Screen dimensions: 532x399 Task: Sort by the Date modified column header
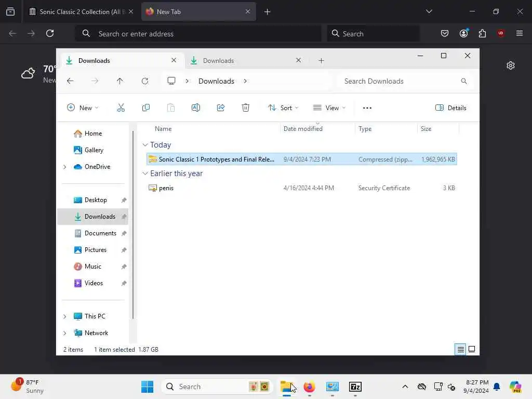tap(303, 129)
